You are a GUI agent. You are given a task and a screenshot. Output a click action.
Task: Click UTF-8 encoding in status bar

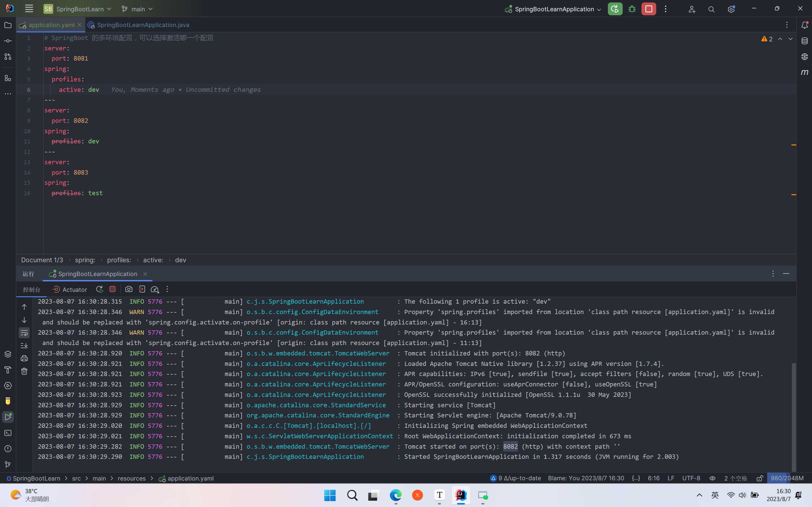click(x=691, y=478)
